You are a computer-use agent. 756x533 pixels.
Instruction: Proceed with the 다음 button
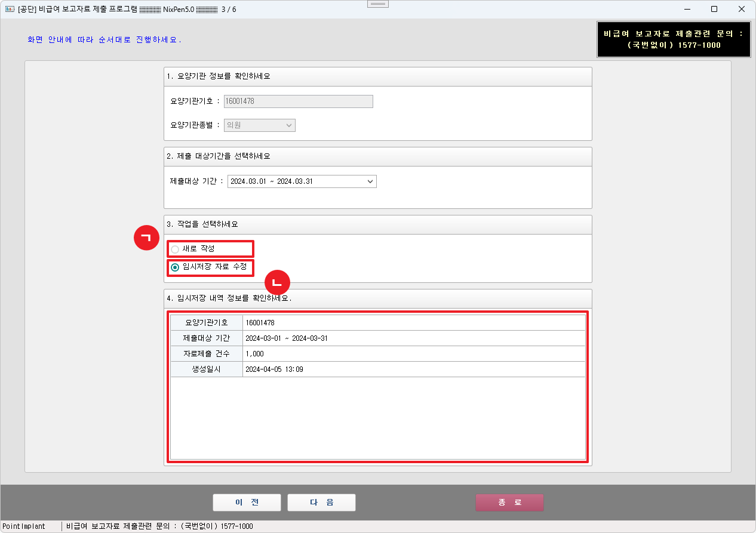point(321,503)
